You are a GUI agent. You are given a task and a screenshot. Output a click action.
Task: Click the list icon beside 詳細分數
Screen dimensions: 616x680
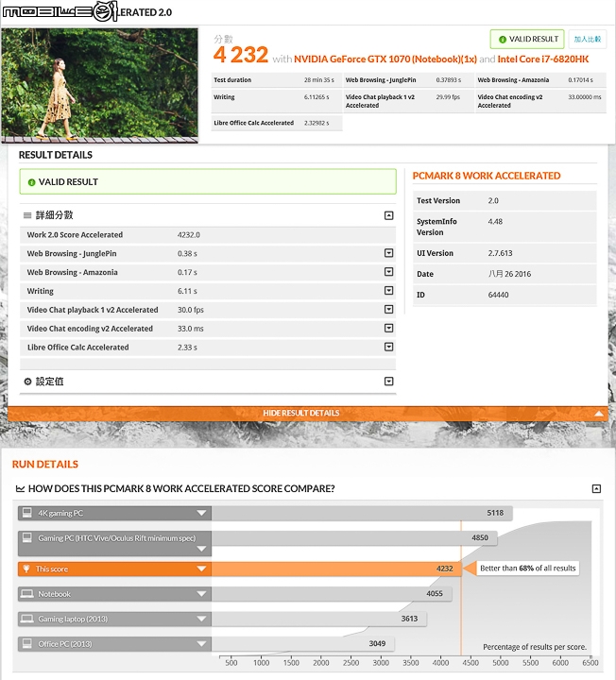(27, 215)
